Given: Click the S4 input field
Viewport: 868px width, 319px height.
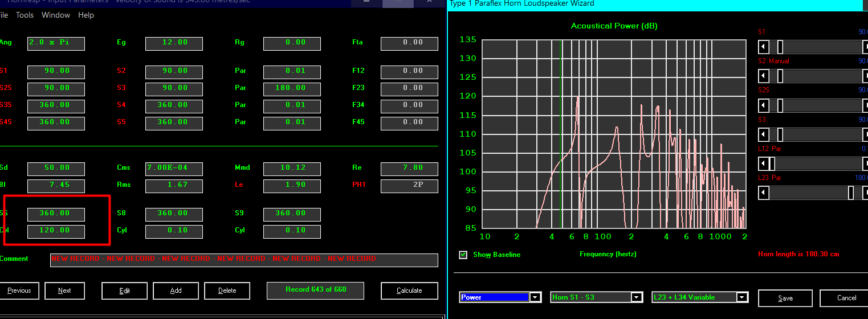Looking at the screenshot, I should (x=174, y=106).
